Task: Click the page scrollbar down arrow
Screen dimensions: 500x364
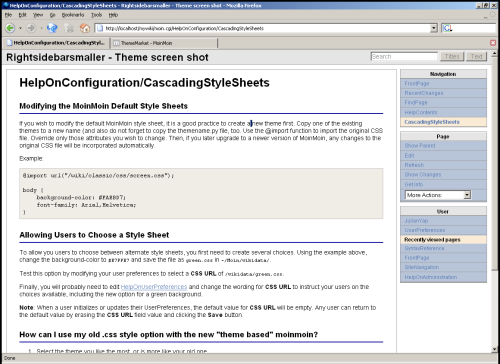Action: coord(494,349)
